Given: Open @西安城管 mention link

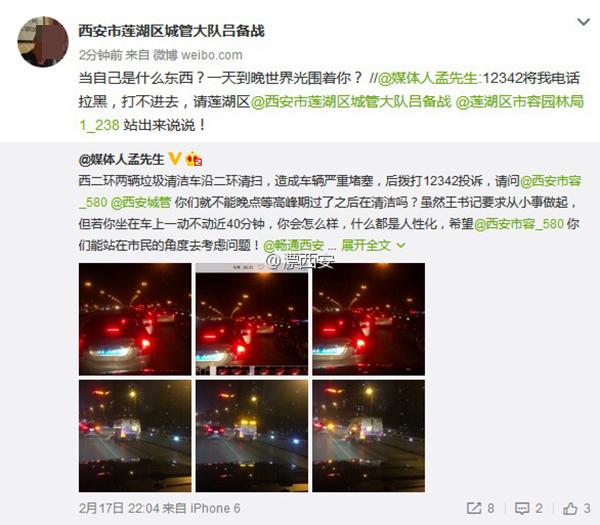Looking at the screenshot, I should coord(140,202).
